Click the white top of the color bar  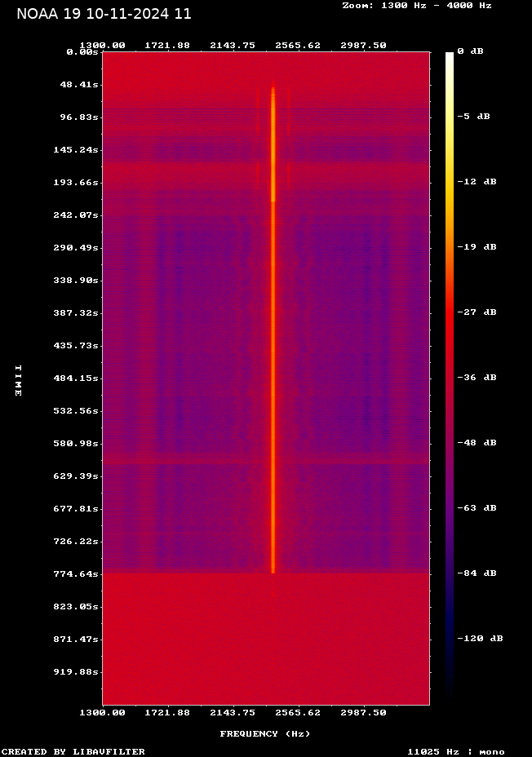tap(450, 57)
